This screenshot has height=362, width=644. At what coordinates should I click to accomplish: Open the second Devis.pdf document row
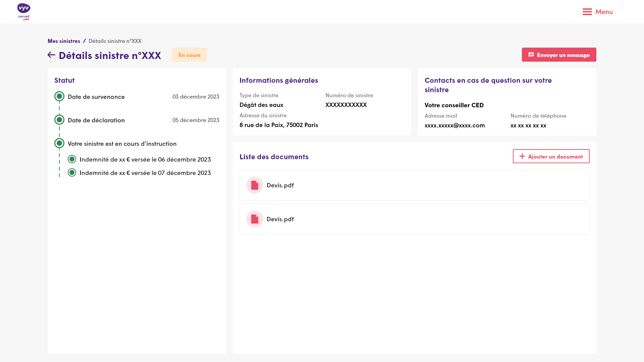coord(414,219)
